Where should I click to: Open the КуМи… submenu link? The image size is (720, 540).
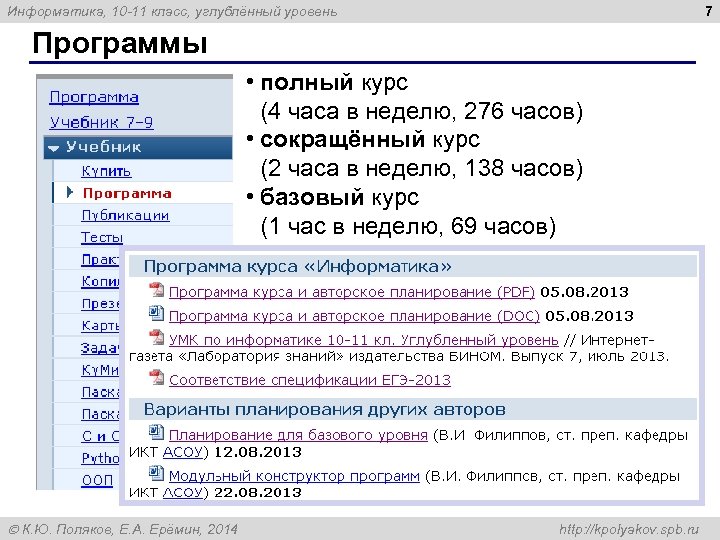tap(100, 370)
